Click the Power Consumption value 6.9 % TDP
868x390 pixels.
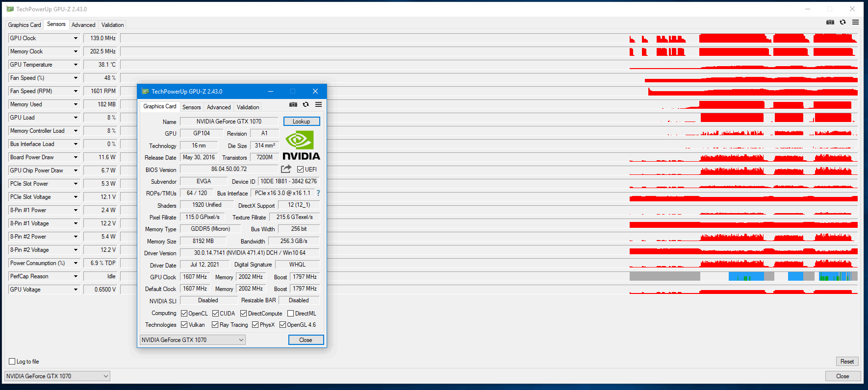pyautogui.click(x=101, y=263)
